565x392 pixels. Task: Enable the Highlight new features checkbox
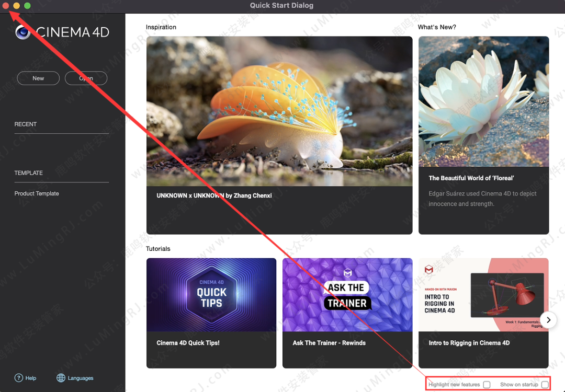(487, 385)
